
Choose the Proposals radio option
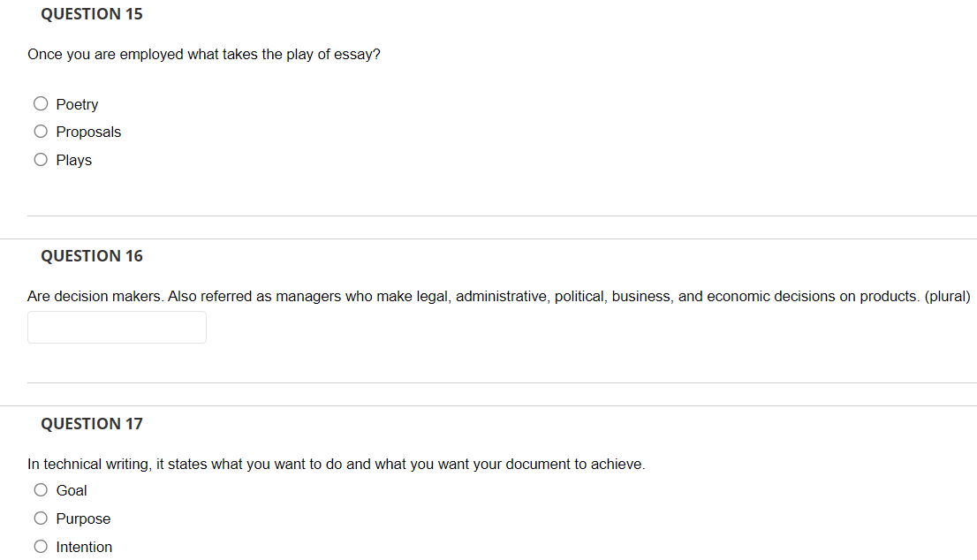point(41,132)
